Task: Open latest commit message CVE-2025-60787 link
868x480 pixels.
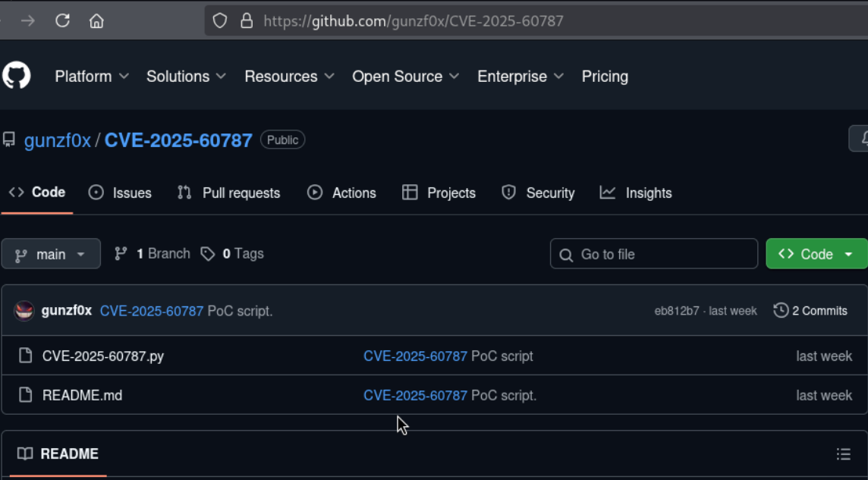Action: [x=152, y=311]
